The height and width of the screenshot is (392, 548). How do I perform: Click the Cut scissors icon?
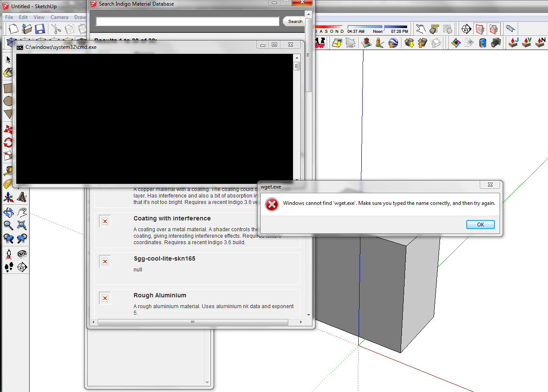point(56,29)
